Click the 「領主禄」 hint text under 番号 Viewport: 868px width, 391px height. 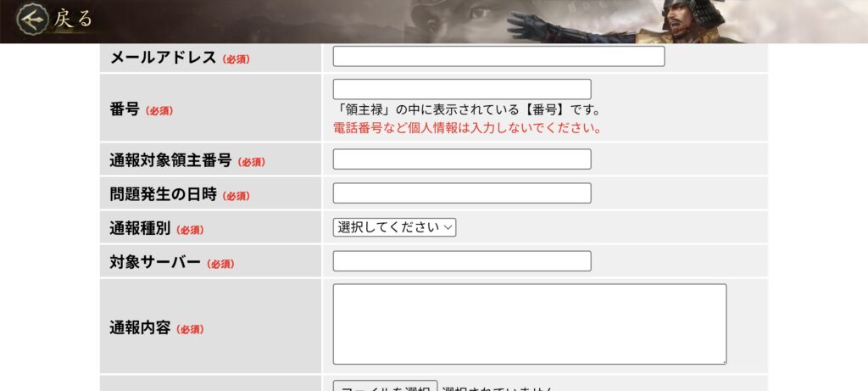tap(467, 110)
